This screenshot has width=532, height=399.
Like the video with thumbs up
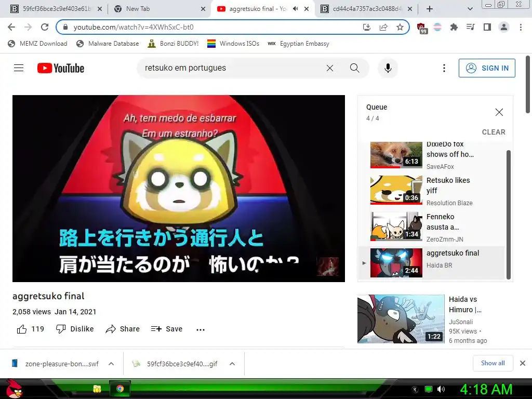click(x=31, y=329)
